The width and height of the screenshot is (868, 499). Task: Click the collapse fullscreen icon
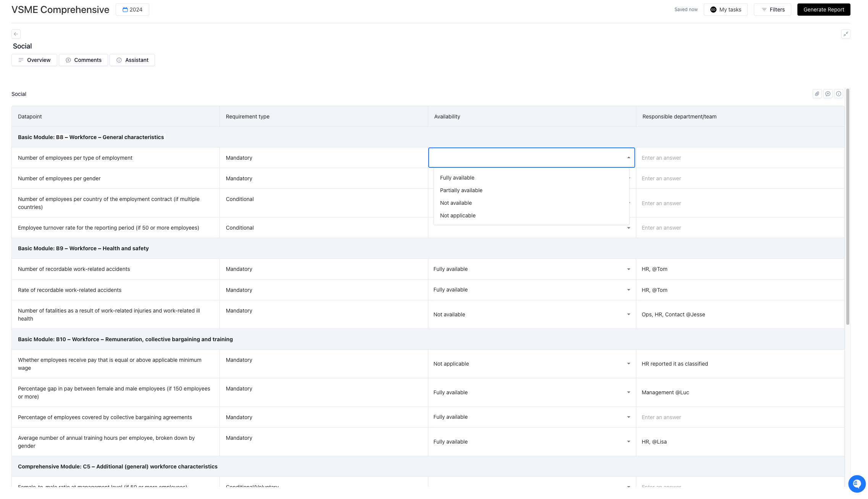pos(845,34)
